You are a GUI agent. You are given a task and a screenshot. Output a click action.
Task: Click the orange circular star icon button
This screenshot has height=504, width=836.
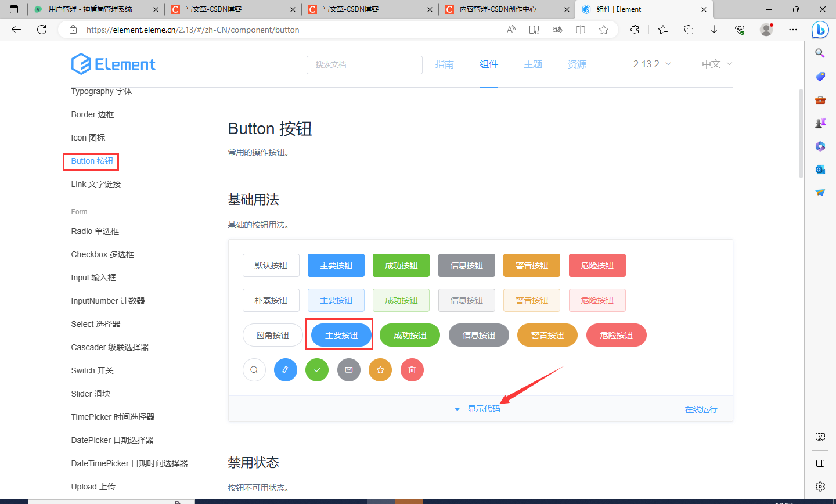(380, 370)
